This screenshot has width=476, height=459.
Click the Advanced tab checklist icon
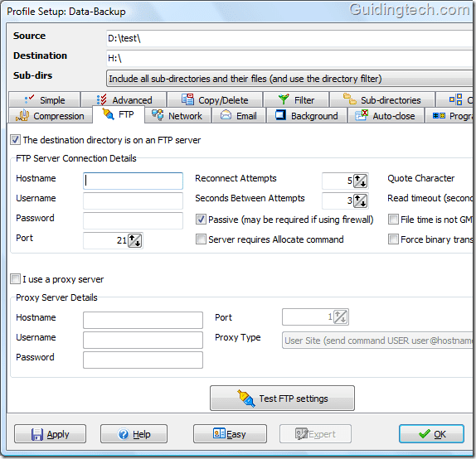101,99
